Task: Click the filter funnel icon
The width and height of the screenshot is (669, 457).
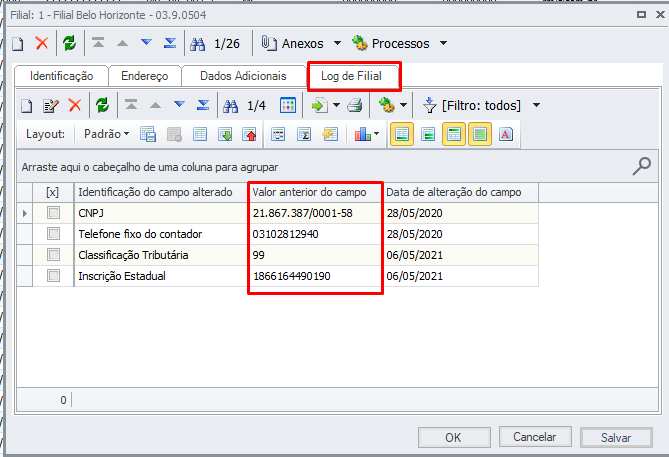Action: [430, 105]
